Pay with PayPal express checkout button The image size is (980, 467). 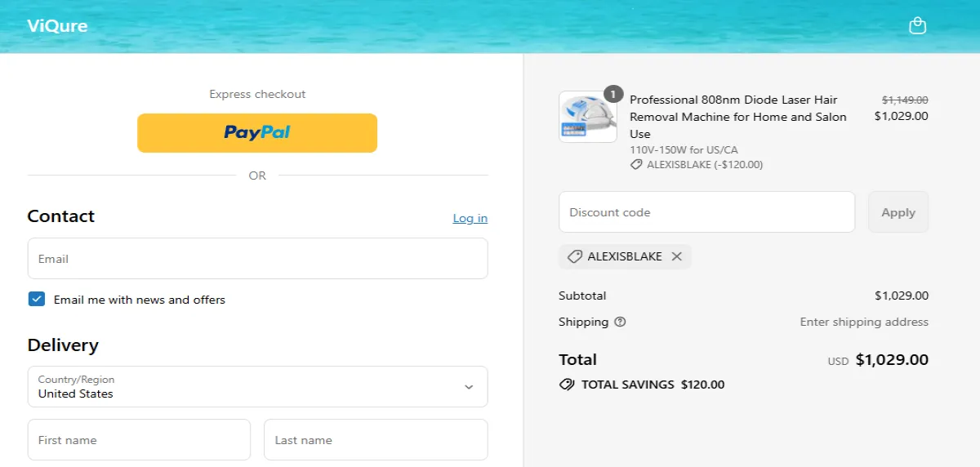(x=257, y=133)
